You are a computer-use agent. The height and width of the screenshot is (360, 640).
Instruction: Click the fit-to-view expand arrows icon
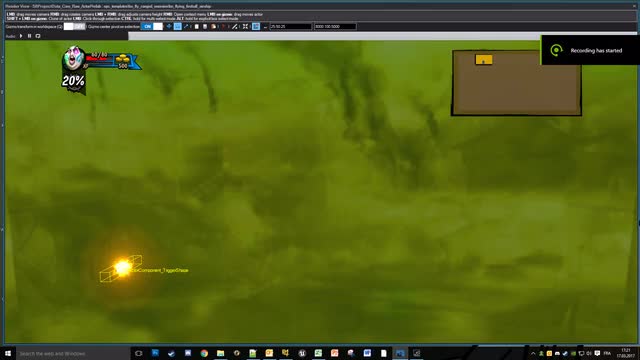245,27
